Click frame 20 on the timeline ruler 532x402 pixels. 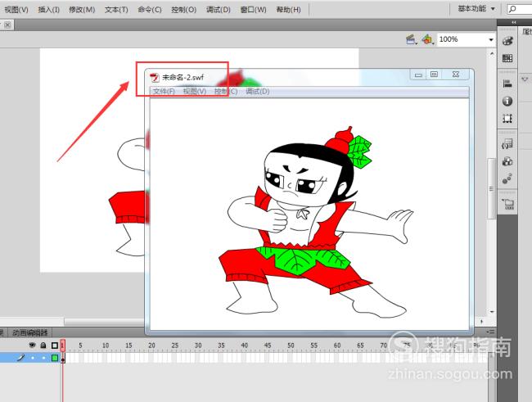point(151,346)
